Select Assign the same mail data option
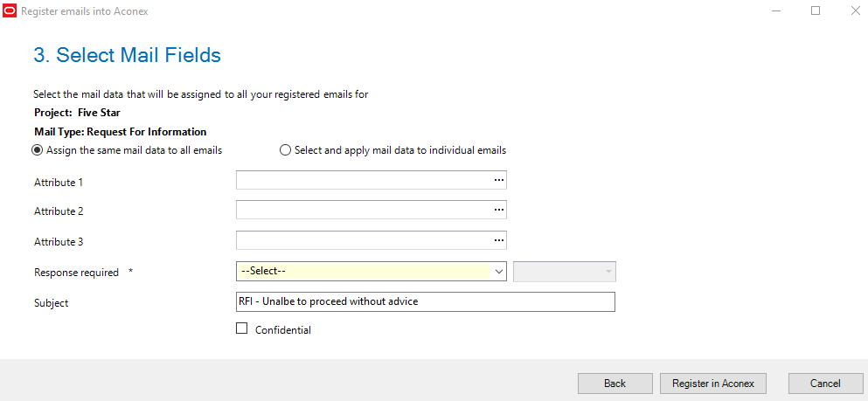 click(38, 150)
